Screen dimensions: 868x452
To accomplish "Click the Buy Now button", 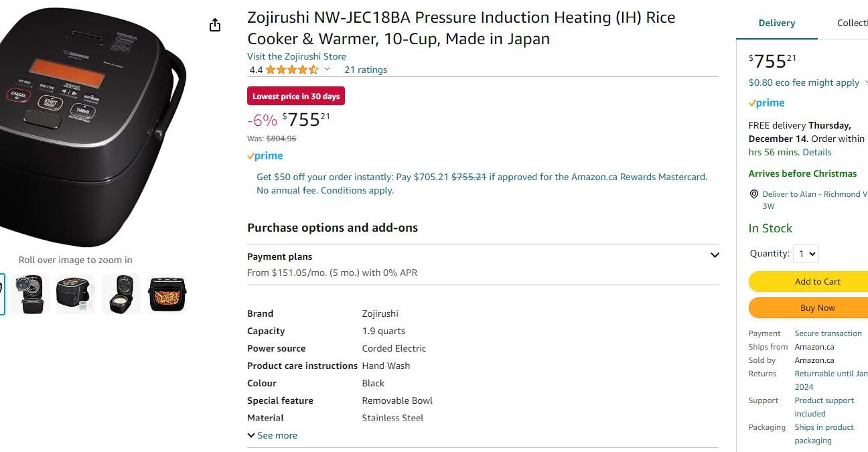I will coord(808,308).
